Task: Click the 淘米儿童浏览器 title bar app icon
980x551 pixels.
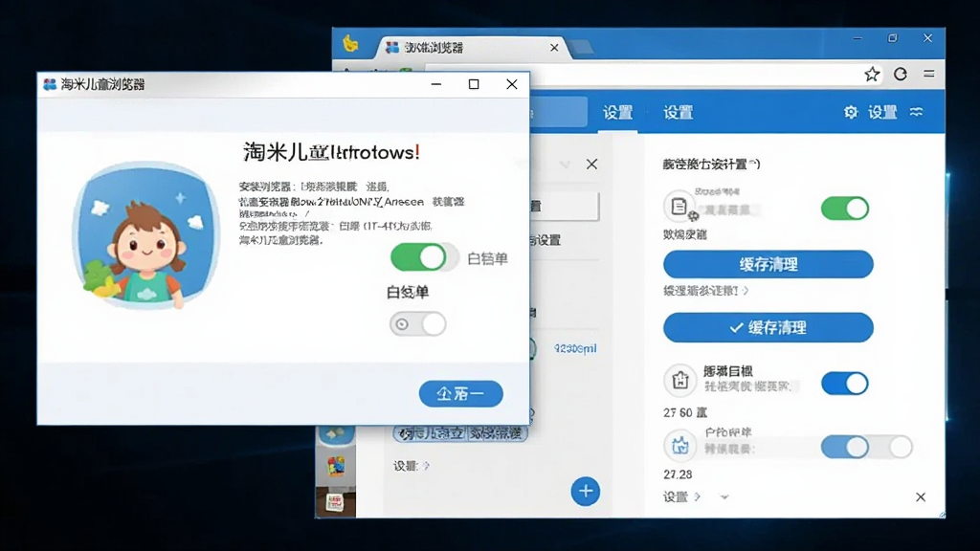Action: [50, 84]
